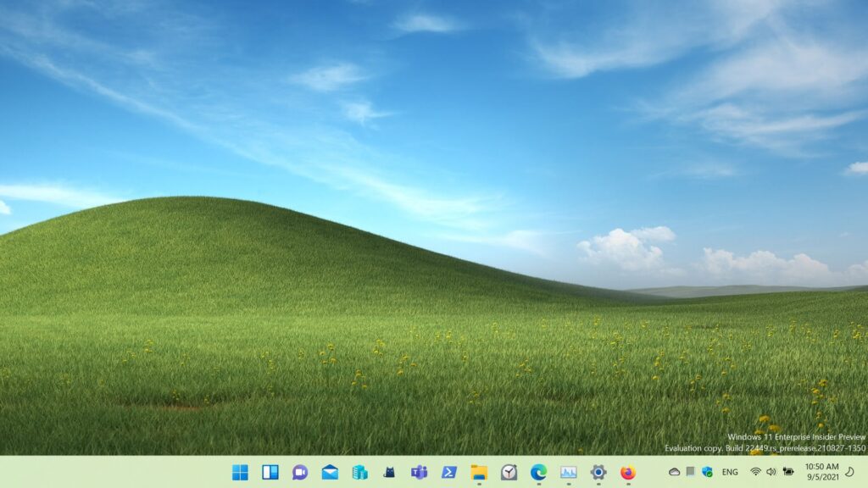Viewport: 868px width, 488px height.
Task: Open the performance graph monitor app
Action: click(568, 472)
